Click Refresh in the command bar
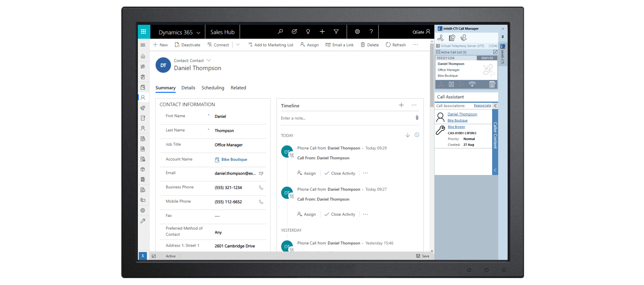The width and height of the screenshot is (644, 285). point(396,45)
